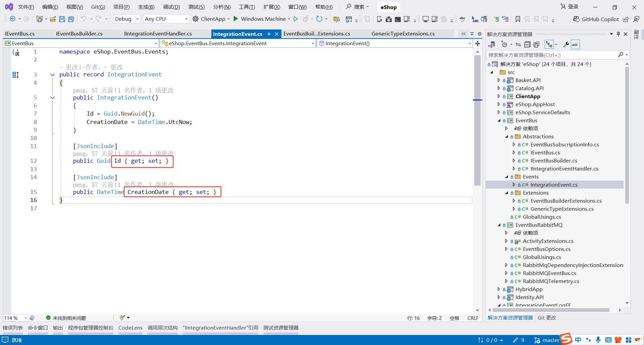Collapse all nodes in Solution Explorer
This screenshot has height=345, width=644.
click(527, 45)
